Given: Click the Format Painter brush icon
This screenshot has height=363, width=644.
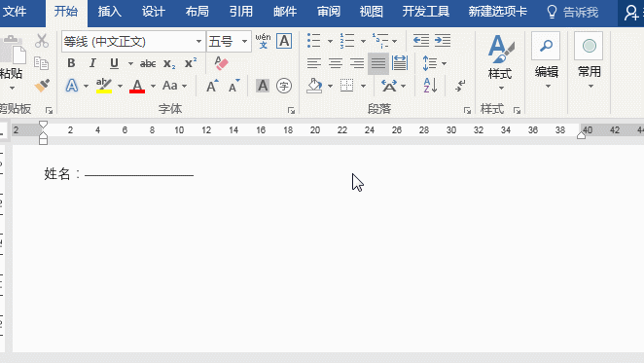Looking at the screenshot, I should point(42,86).
